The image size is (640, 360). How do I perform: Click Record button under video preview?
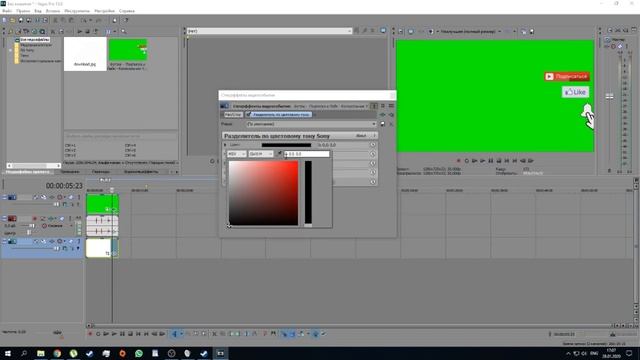coord(458,161)
